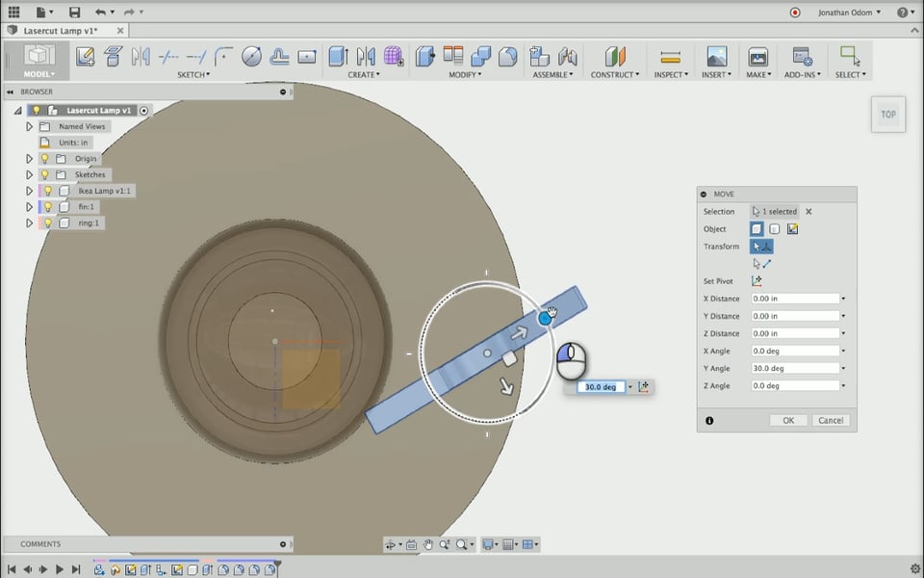Viewport: 924px width, 578px height.
Task: Activate the radio button beside Lasercut Lamp v1
Action: 143,110
